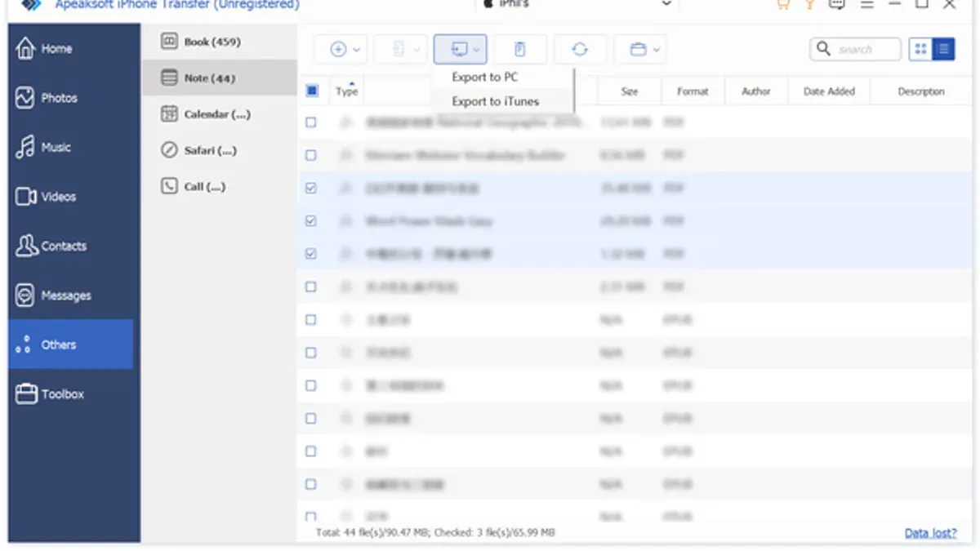The height and width of the screenshot is (551, 980).
Task: Select the Others section in sidebar
Action: [x=71, y=344]
